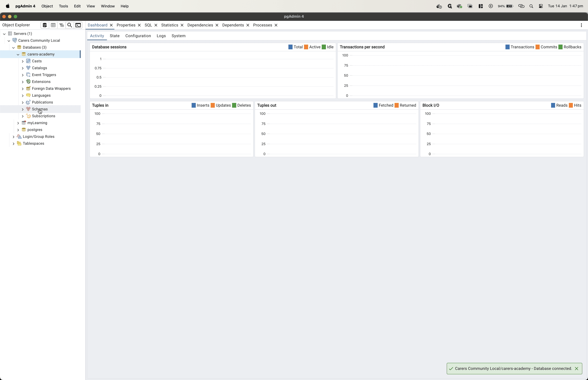This screenshot has height=380, width=588.
Task: Open the panel kebab options menu
Action: [581, 25]
